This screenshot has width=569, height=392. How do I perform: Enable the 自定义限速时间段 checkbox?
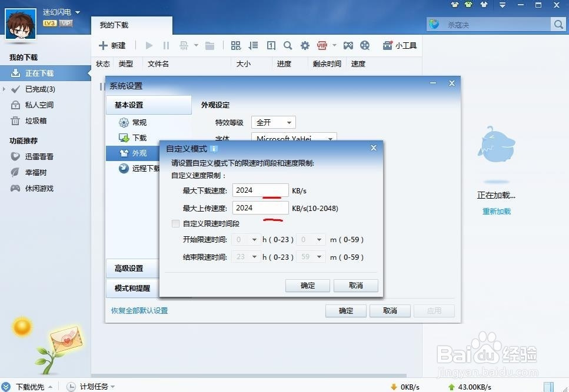[x=175, y=224]
